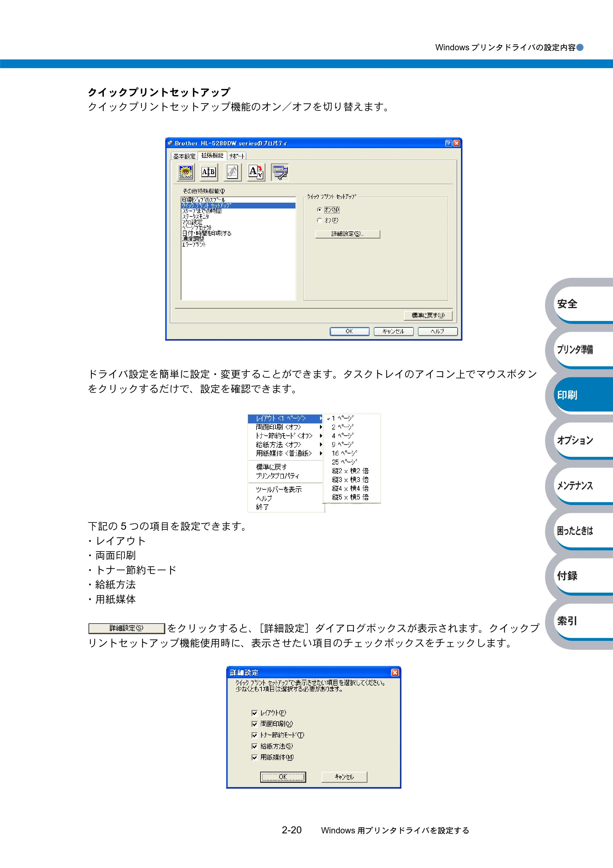
Task: Select エラープリント list item
Action: [x=238, y=245]
